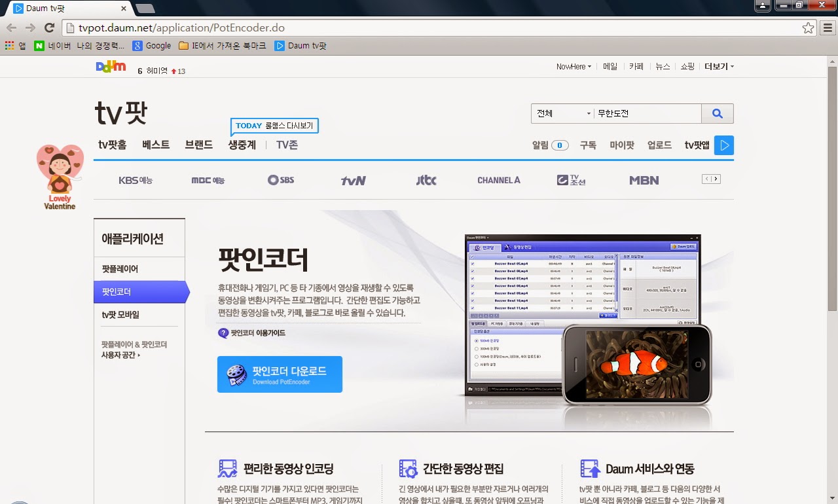
Task: Click the channel list next arrow
Action: [x=716, y=179]
